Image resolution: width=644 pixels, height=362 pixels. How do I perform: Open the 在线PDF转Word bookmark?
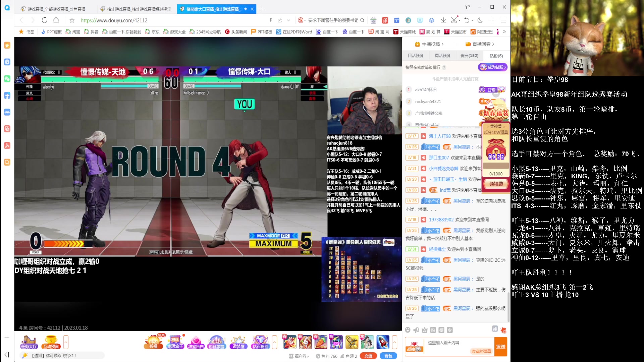click(294, 32)
